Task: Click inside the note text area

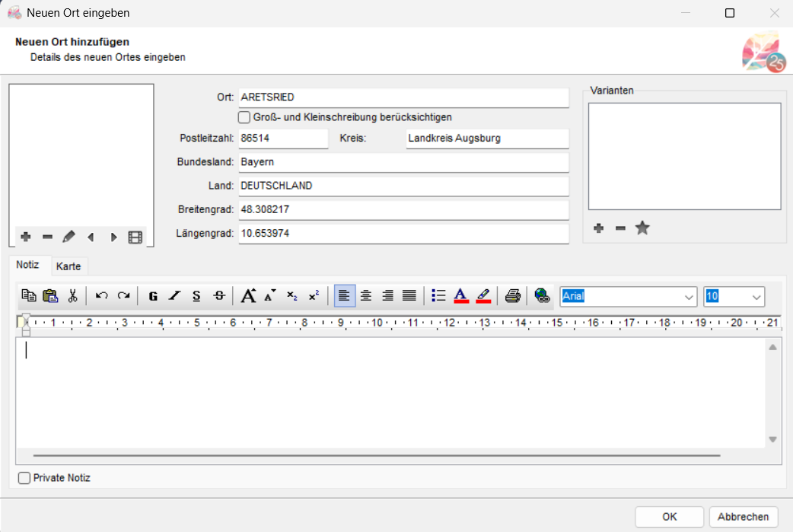Action: point(390,393)
